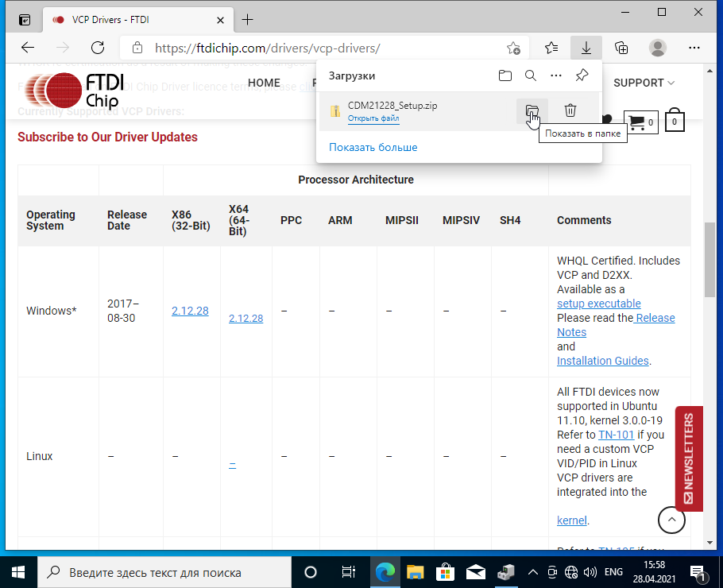Click Subscribe to Our Driver Updates
723x588 pixels.
point(107,137)
